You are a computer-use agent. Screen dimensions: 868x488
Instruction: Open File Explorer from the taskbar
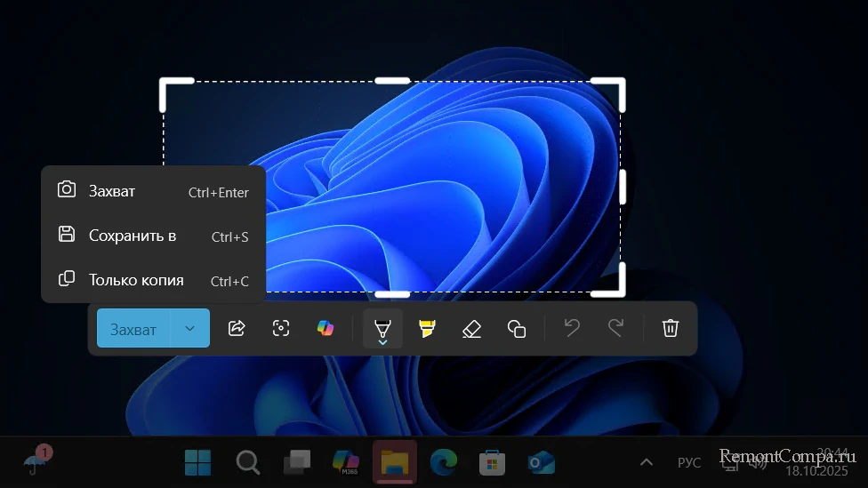pos(394,462)
